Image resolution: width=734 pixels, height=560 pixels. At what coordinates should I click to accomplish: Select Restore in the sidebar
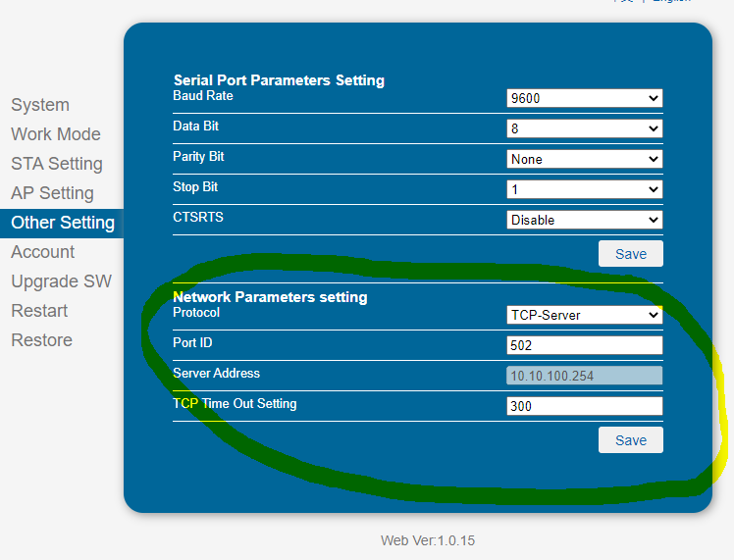41,340
